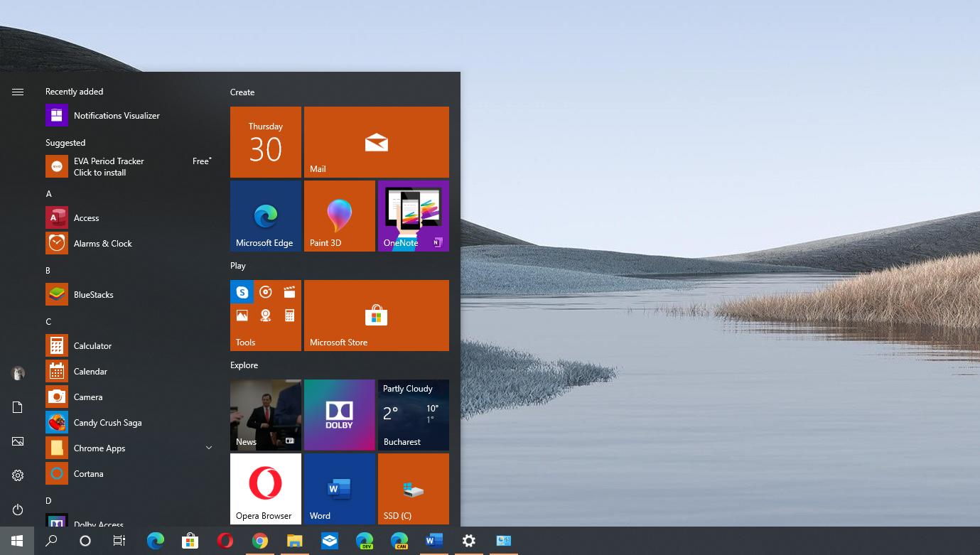Viewport: 980px width, 555px height.
Task: Launch Access from the app list
Action: tap(129, 217)
